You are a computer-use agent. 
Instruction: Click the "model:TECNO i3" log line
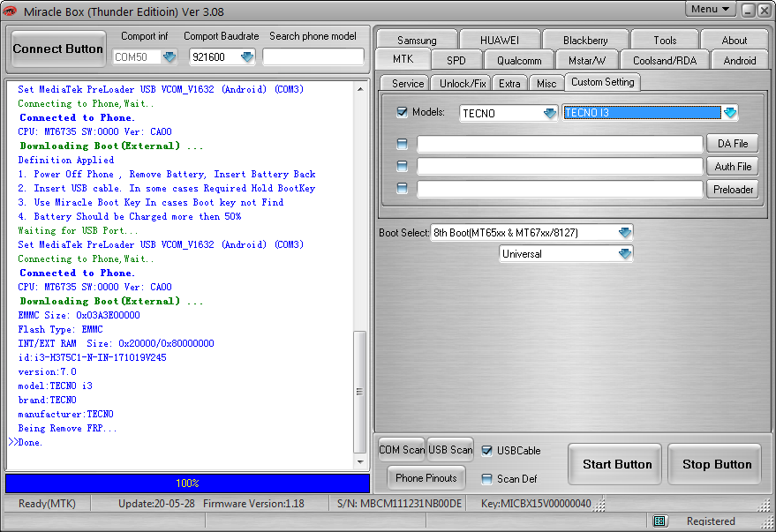point(55,386)
